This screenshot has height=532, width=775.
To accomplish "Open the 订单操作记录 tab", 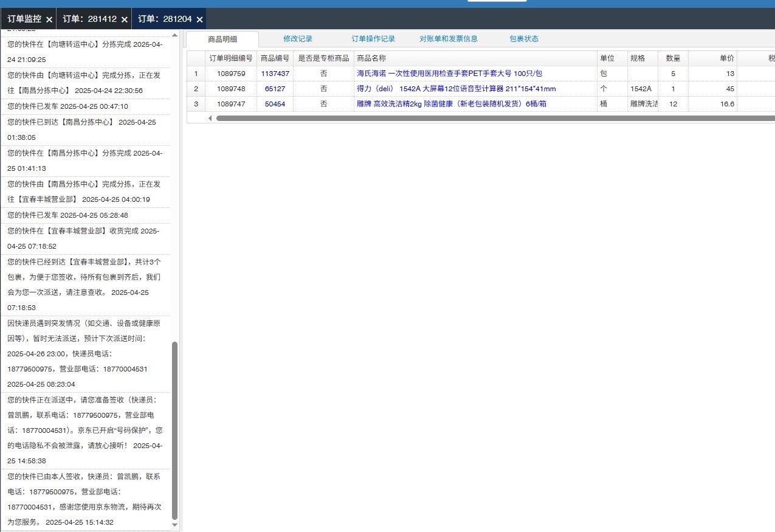I will coord(373,39).
